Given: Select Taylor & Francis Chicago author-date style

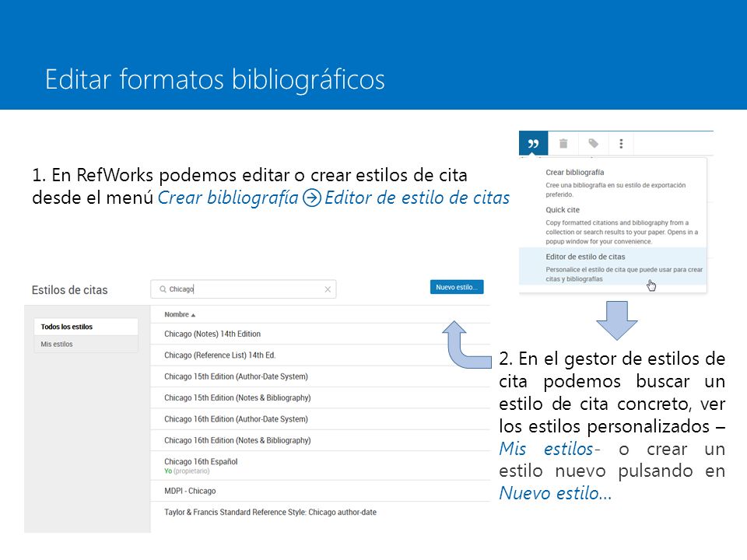Looking at the screenshot, I should tap(320, 513).
